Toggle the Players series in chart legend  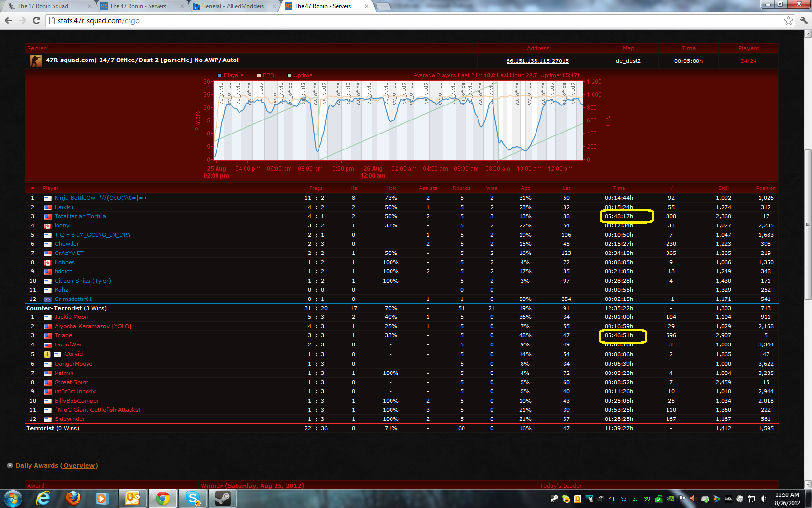[x=231, y=75]
